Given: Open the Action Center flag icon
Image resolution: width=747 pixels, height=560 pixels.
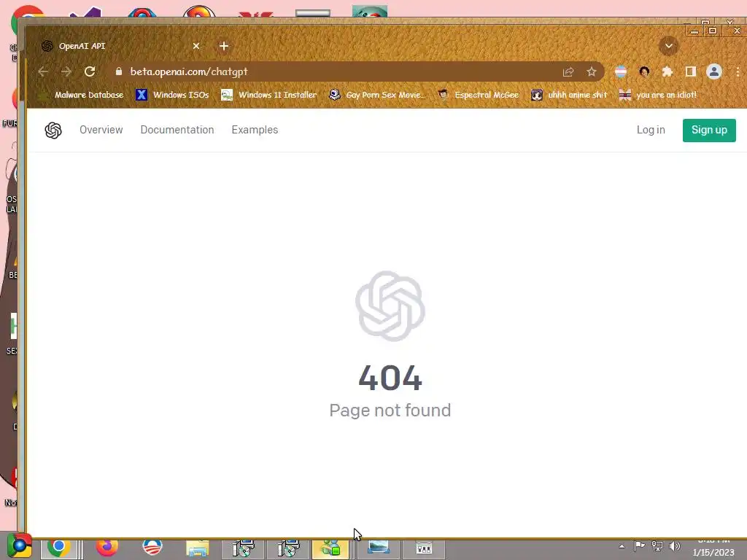Looking at the screenshot, I should point(639,546).
